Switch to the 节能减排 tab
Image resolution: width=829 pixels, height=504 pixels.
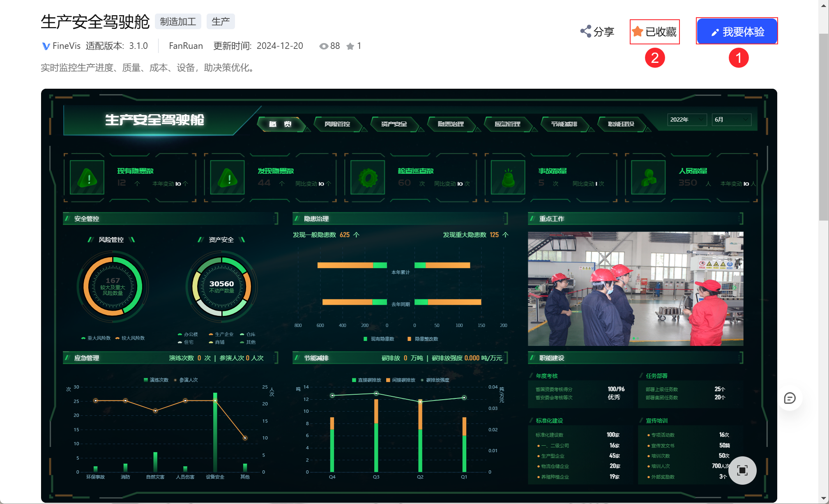tap(564, 124)
